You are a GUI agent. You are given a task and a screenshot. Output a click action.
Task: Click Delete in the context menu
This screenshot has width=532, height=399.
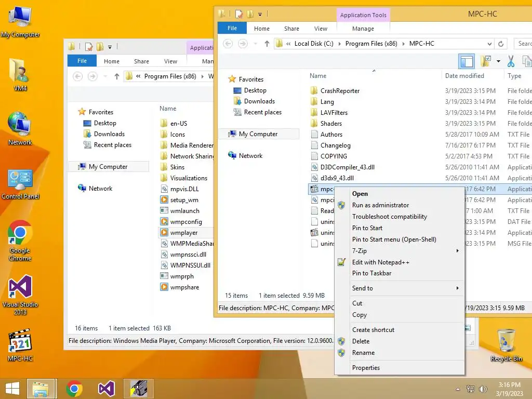point(400,341)
